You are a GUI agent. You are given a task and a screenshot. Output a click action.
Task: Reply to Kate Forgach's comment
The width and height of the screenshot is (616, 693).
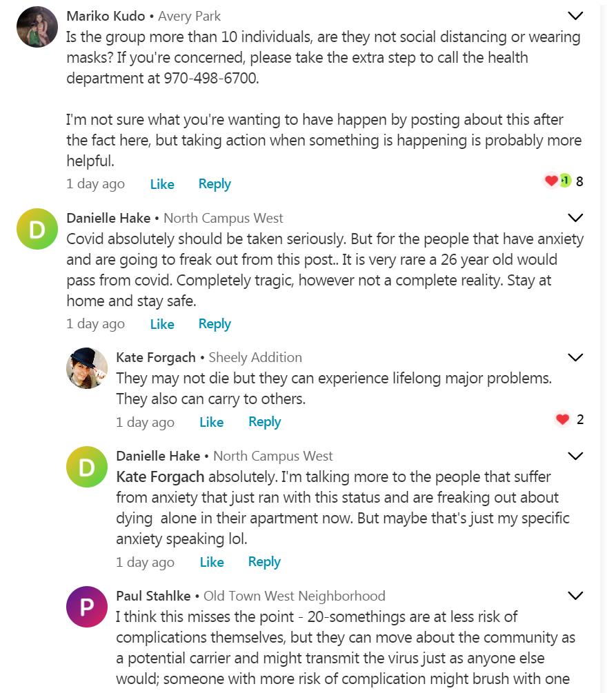click(264, 422)
